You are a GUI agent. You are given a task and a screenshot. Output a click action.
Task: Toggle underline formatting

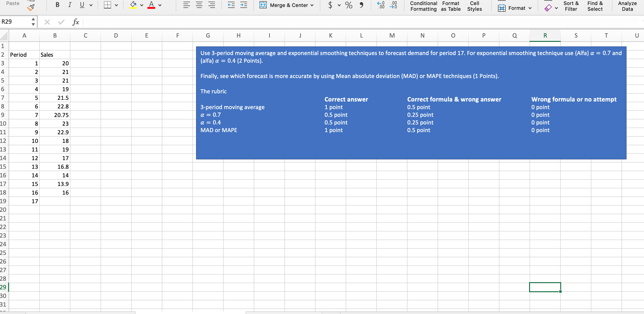pos(82,5)
